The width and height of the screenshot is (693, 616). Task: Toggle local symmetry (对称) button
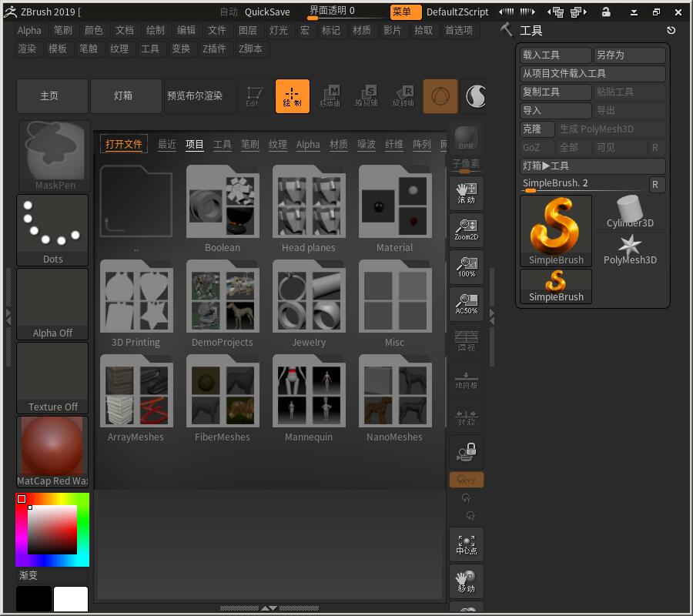tap(467, 417)
